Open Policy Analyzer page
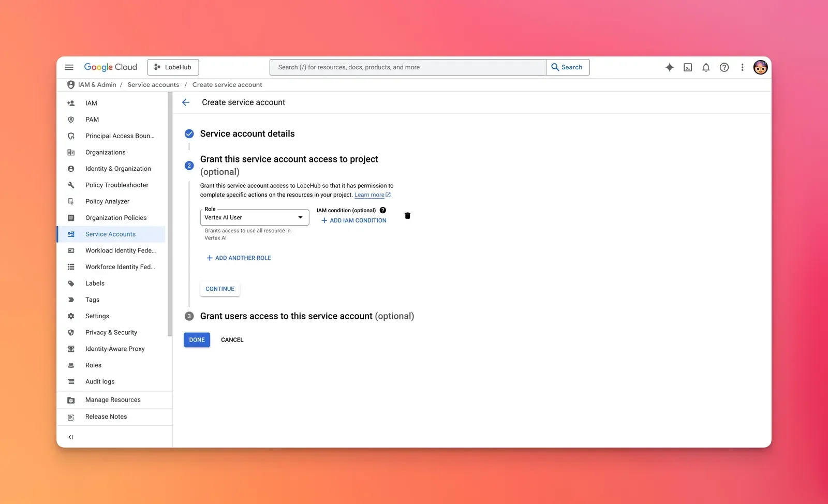Screen dimensions: 828x504 point(111,201)
